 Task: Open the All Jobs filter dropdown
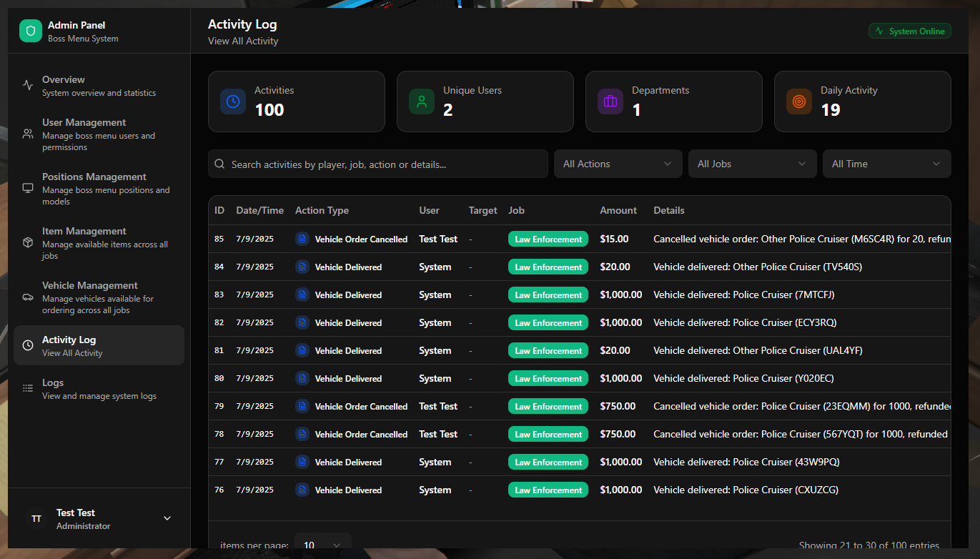tap(751, 164)
